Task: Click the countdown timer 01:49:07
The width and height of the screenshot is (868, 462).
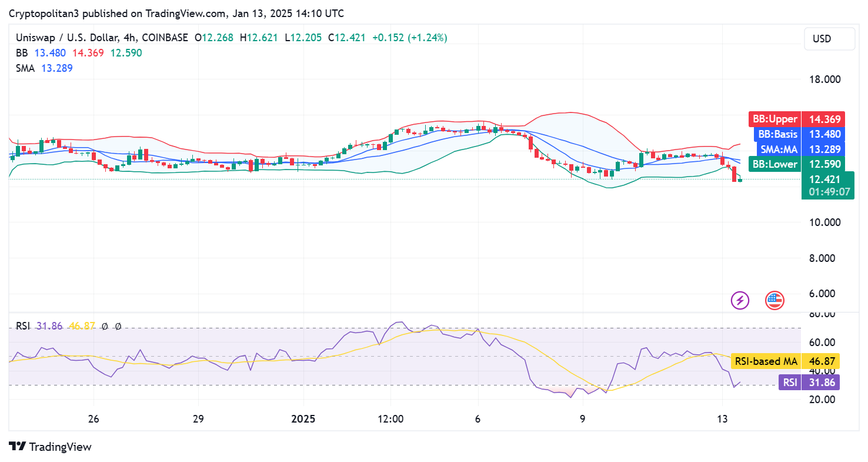Action: (x=830, y=192)
